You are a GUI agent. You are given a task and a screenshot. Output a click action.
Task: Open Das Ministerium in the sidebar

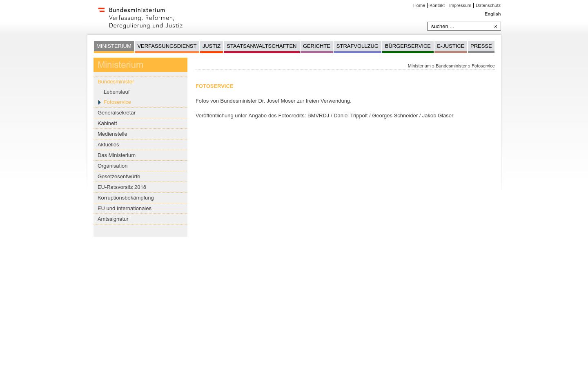coord(140,155)
